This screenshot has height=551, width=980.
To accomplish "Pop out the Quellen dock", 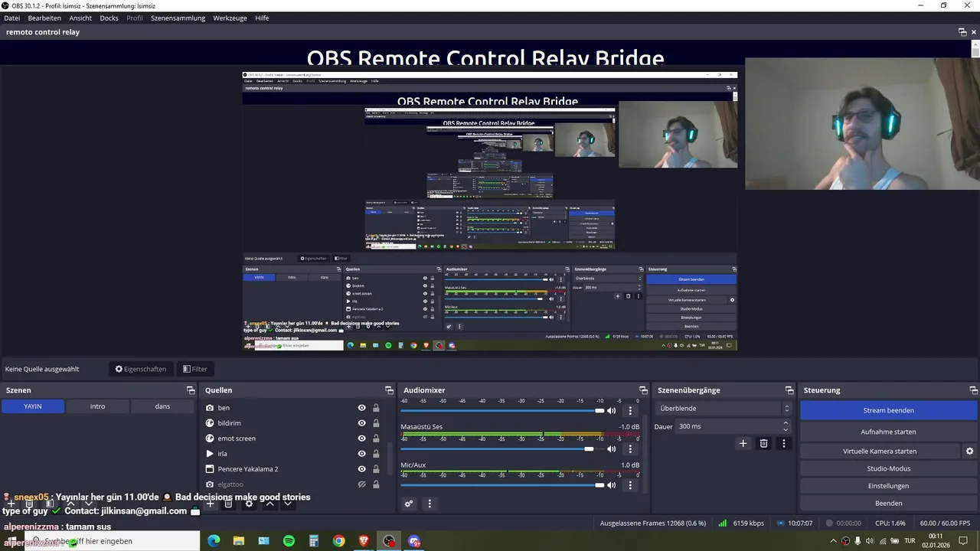I will click(389, 390).
